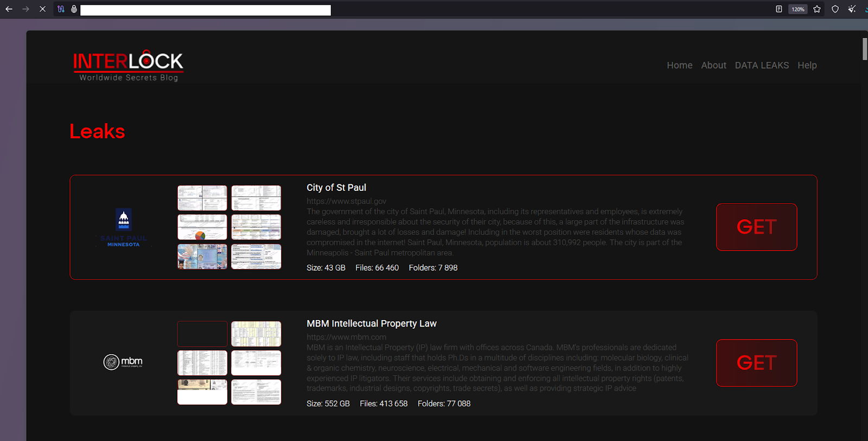Reset zoom via the 120% badge
This screenshot has height=441, width=868.
797,9
